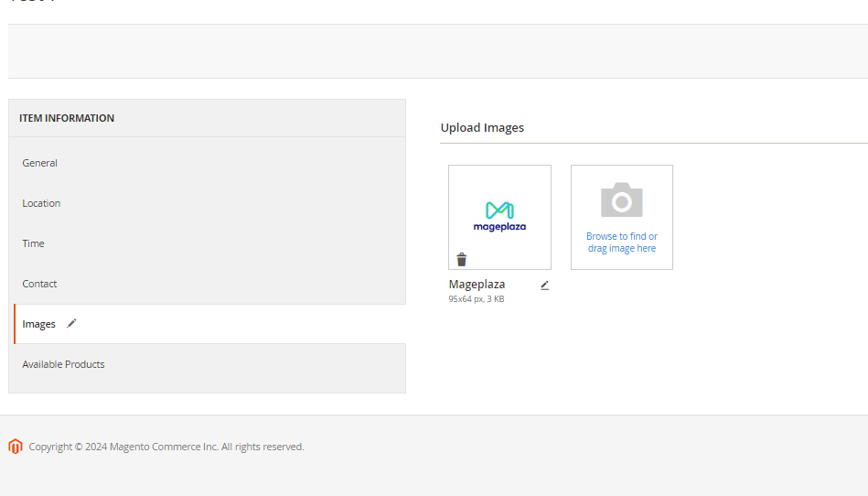Click the Magento logo in the footer
Screen dimensions: 868x496
click(x=15, y=447)
